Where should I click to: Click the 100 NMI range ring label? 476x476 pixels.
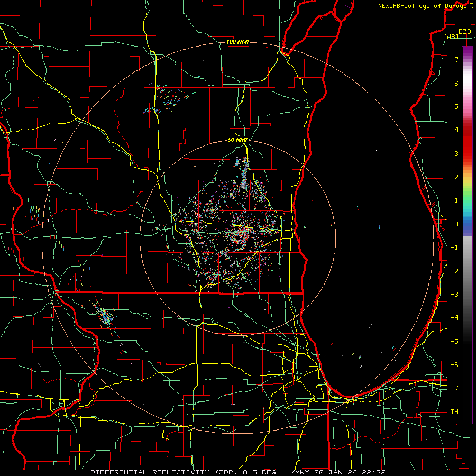coord(237,42)
